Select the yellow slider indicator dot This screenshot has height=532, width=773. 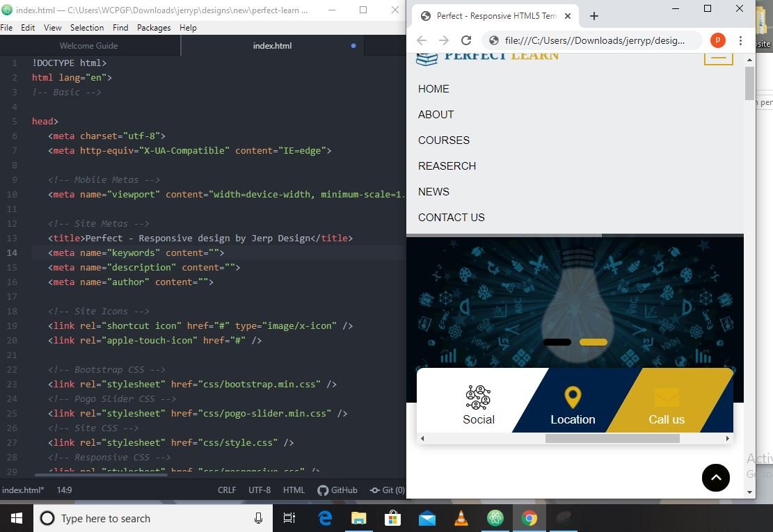tap(593, 342)
